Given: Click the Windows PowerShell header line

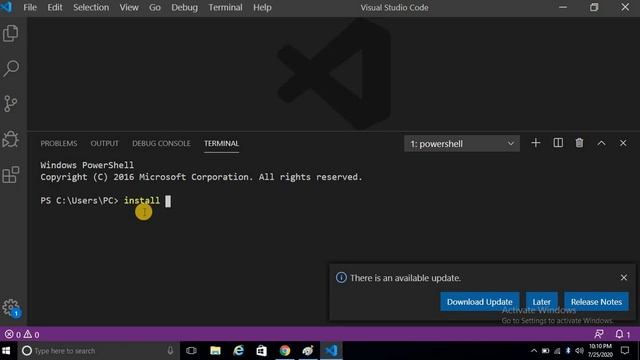Looking at the screenshot, I should click(87, 165).
